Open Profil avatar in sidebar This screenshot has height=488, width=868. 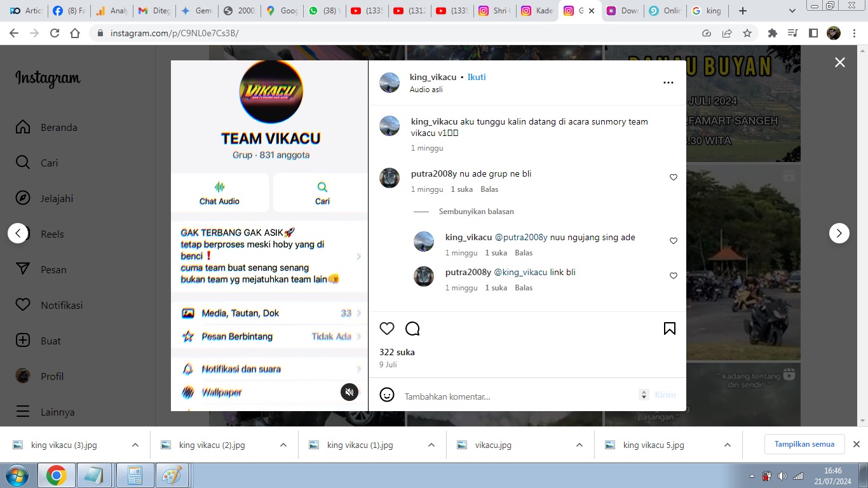pyautogui.click(x=23, y=376)
